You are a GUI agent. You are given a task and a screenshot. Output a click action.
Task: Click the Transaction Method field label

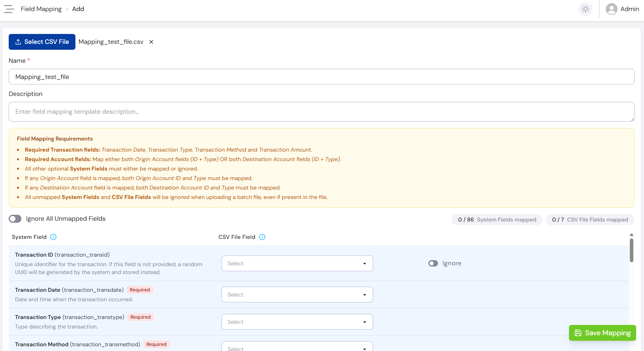(77, 344)
